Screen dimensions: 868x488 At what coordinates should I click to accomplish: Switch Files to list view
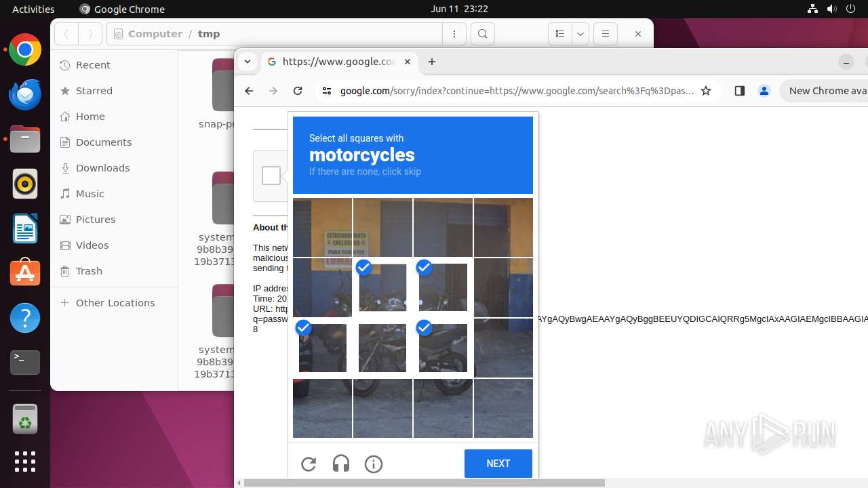pos(560,34)
